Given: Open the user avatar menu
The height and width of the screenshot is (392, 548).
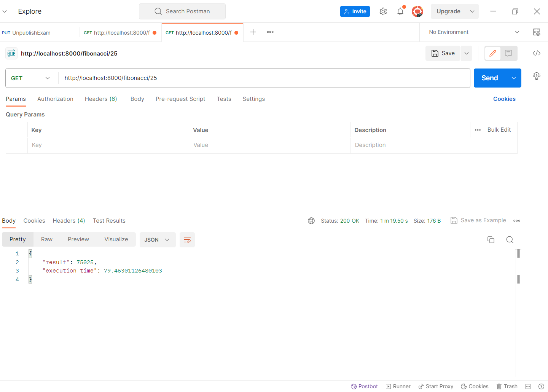Looking at the screenshot, I should coord(417,11).
